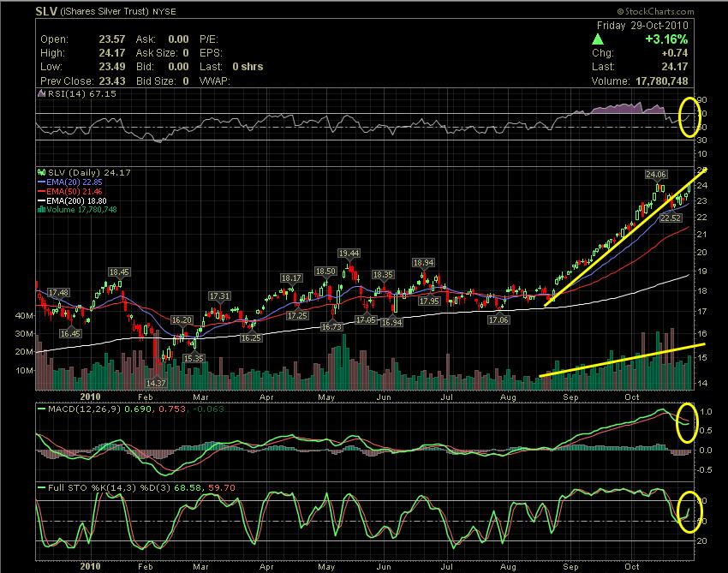Click the 18.50 price marker
Viewport: 728px width, 573px height.
point(325,272)
